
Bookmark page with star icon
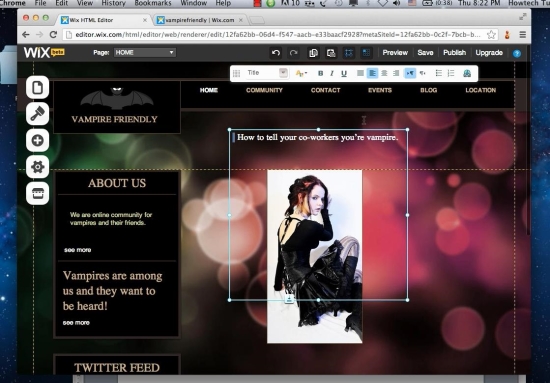point(491,34)
